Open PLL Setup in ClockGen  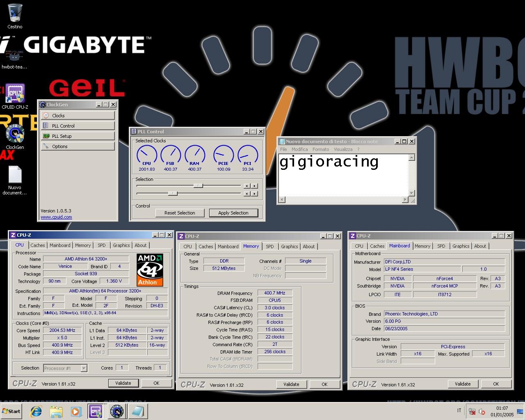click(78, 136)
